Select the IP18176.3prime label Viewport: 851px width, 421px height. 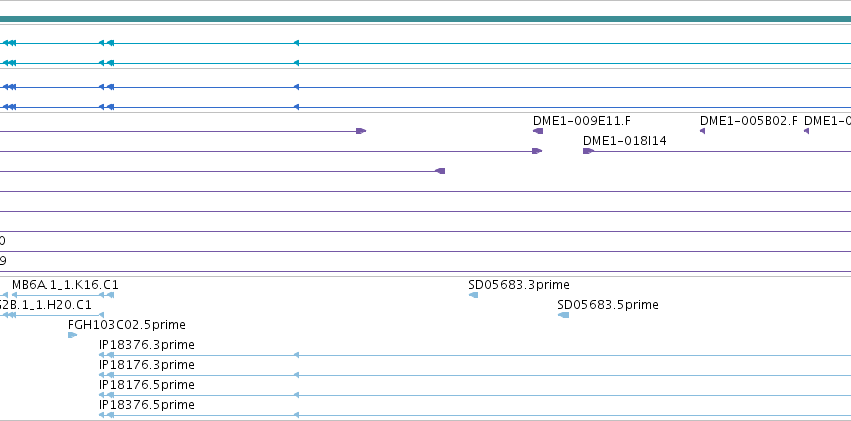coord(147,365)
